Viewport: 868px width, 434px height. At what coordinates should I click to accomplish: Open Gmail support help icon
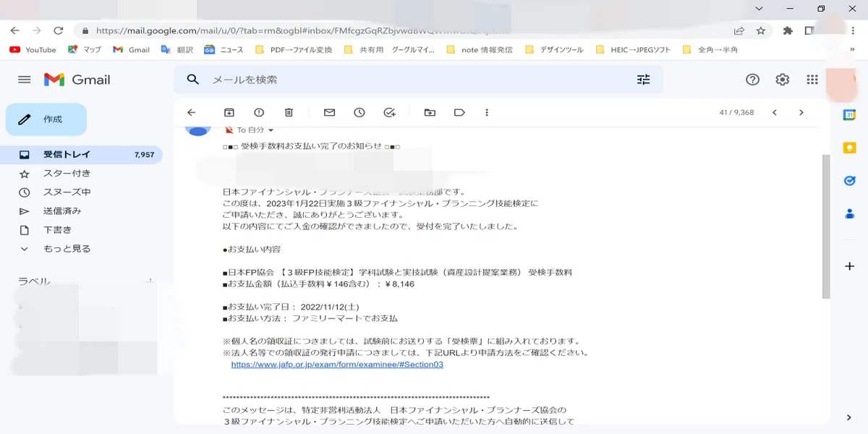pos(752,80)
